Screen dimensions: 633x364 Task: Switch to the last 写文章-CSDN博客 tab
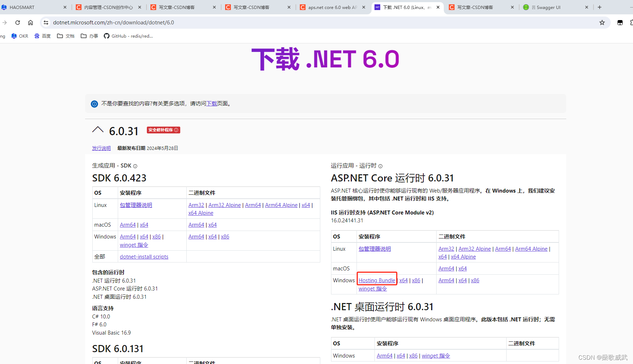pyautogui.click(x=481, y=7)
